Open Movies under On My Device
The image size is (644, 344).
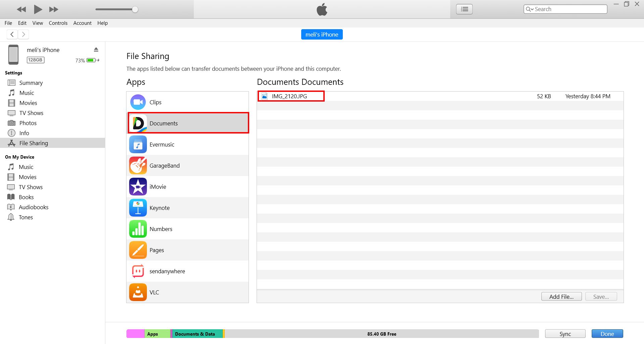pos(28,177)
